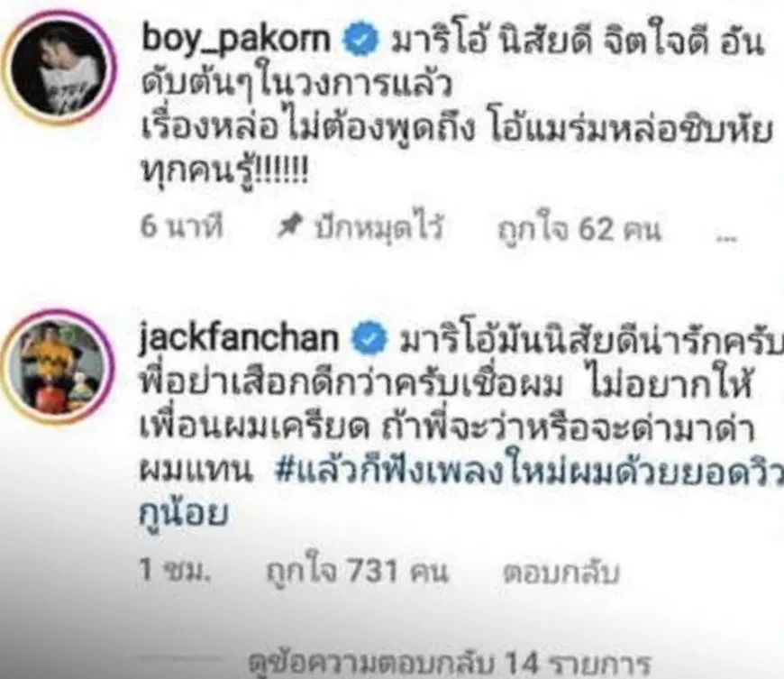View likes ถูกใจ 62 คน
Viewport: 784px width, 679px height.
pyautogui.click(x=578, y=229)
